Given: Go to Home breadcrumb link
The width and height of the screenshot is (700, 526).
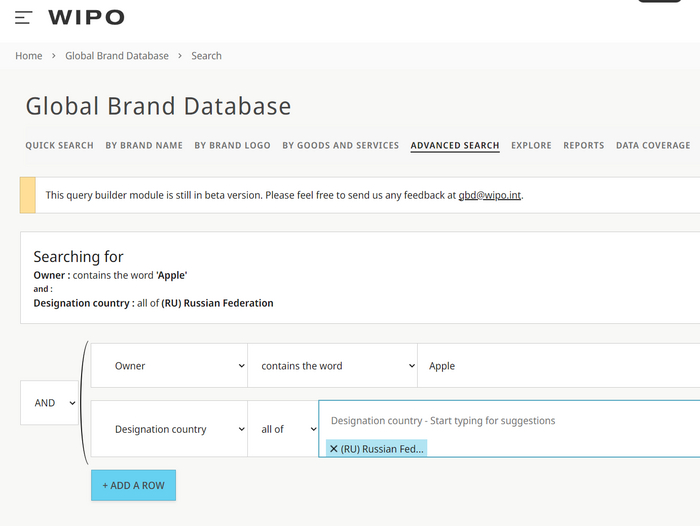Looking at the screenshot, I should 29,56.
